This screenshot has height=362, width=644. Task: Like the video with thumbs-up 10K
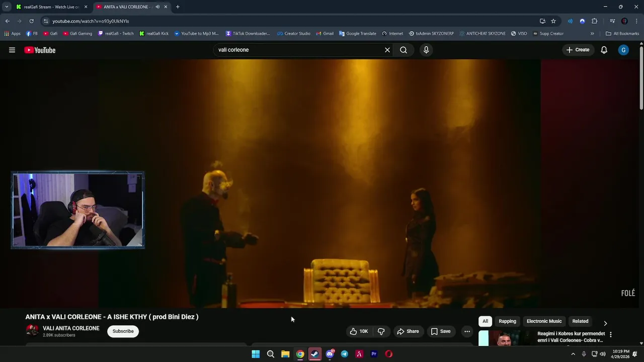click(359, 331)
